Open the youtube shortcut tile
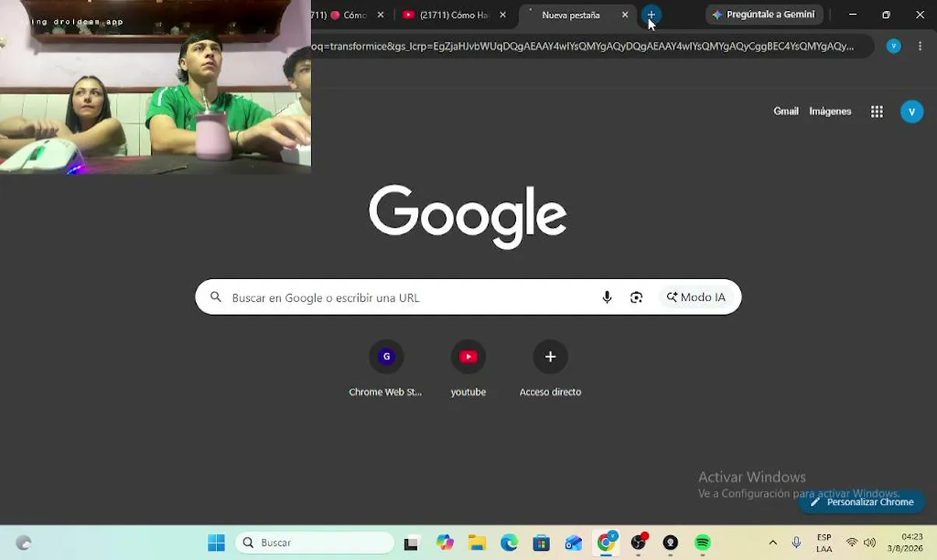937x560 pixels. 468,369
